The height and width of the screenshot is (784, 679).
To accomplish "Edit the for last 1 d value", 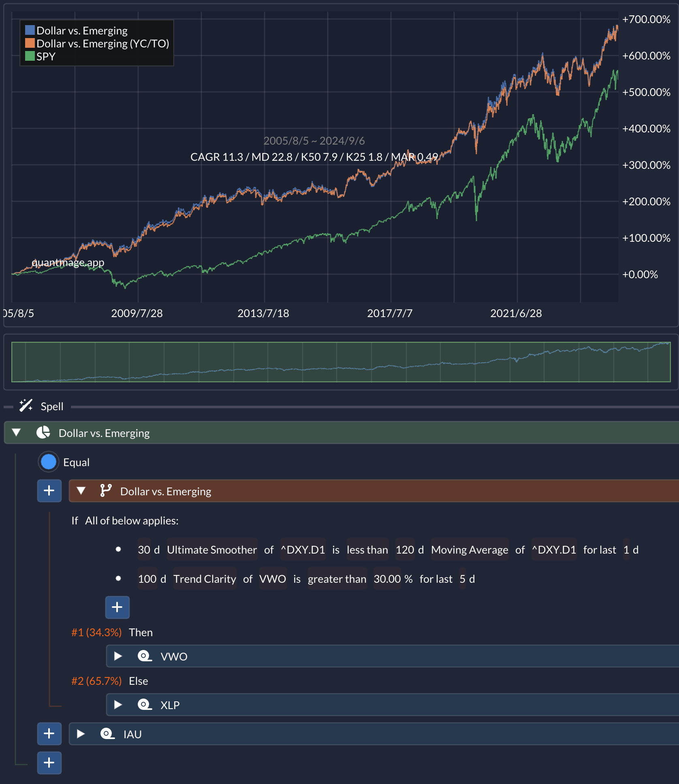I will (x=626, y=550).
